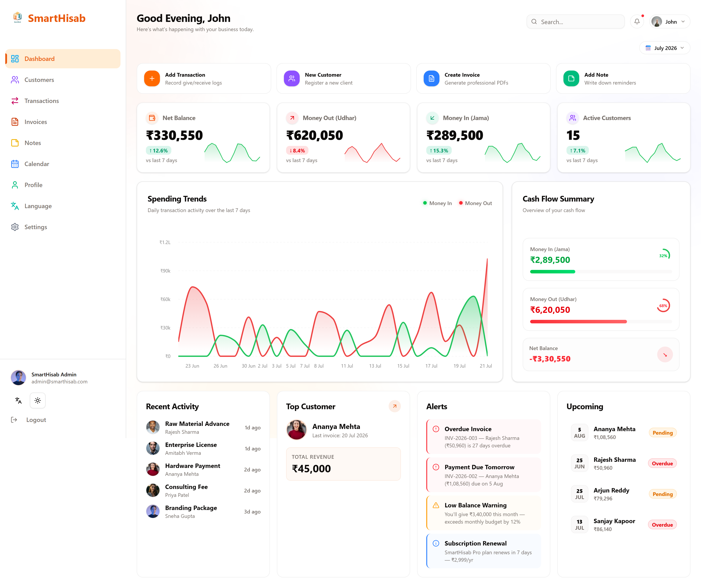Click the Add Transaction quick action card
The image size is (701, 588).
(x=204, y=78)
